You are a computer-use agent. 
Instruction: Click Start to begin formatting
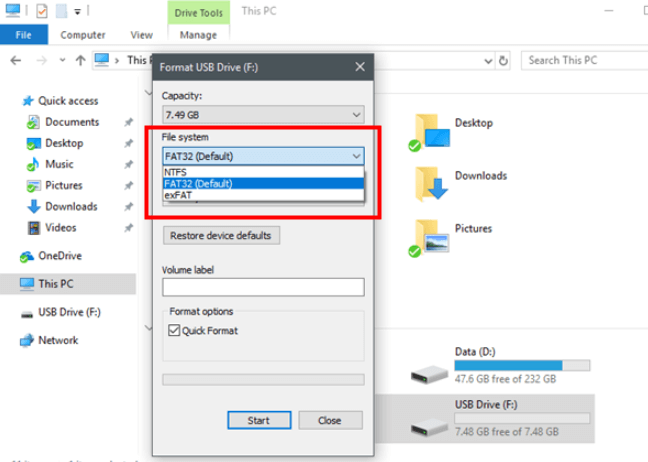[x=259, y=420]
